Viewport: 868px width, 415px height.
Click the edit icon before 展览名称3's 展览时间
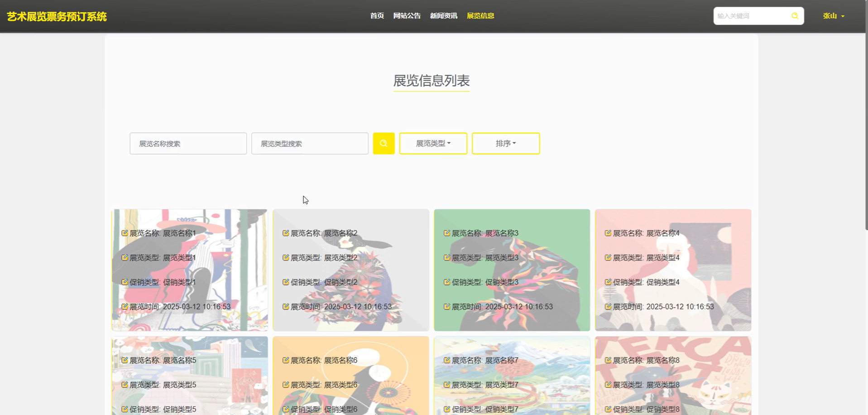pyautogui.click(x=447, y=306)
